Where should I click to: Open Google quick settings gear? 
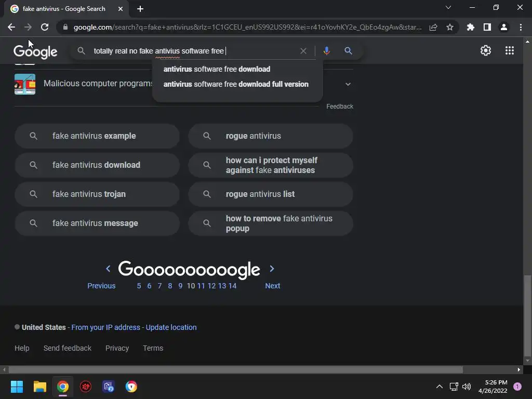[486, 50]
